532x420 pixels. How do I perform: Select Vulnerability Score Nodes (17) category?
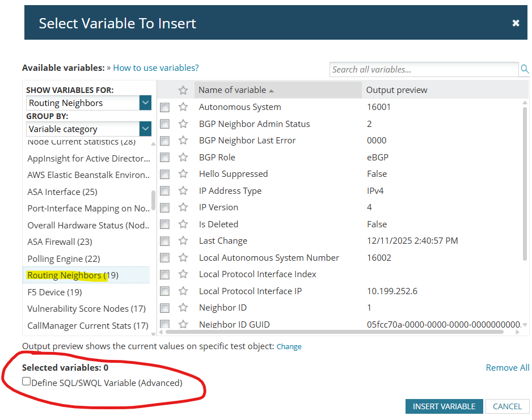[x=87, y=308]
